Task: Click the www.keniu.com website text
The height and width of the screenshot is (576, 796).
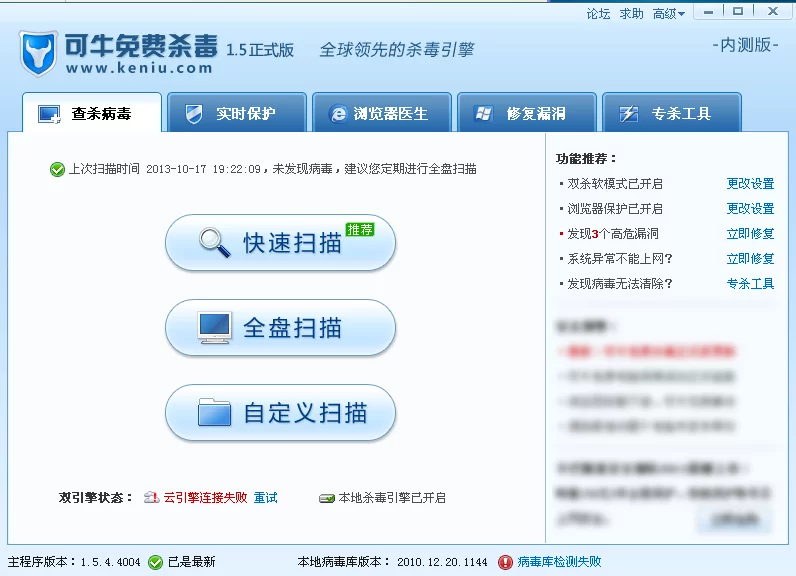Action: [139, 67]
